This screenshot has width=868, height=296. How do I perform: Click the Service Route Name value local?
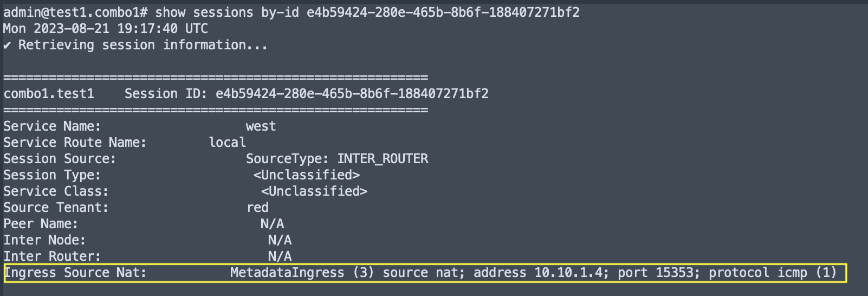[228, 143]
